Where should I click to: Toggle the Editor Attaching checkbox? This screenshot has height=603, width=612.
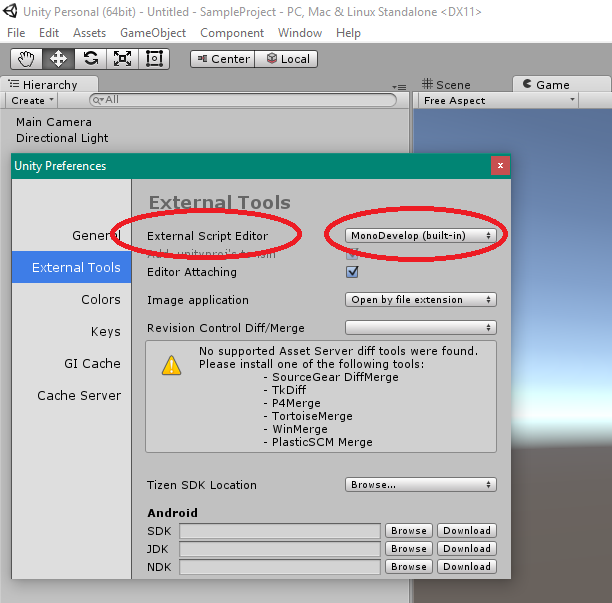pyautogui.click(x=352, y=272)
